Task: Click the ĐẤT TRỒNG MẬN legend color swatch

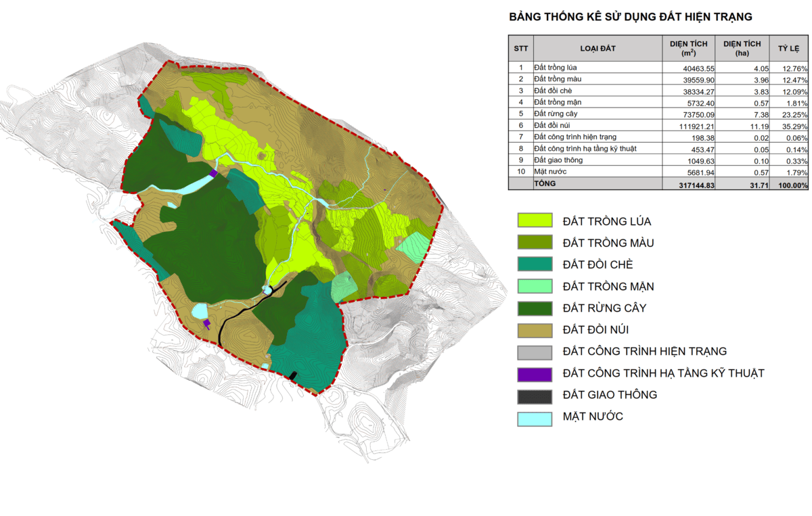Action: point(534,286)
